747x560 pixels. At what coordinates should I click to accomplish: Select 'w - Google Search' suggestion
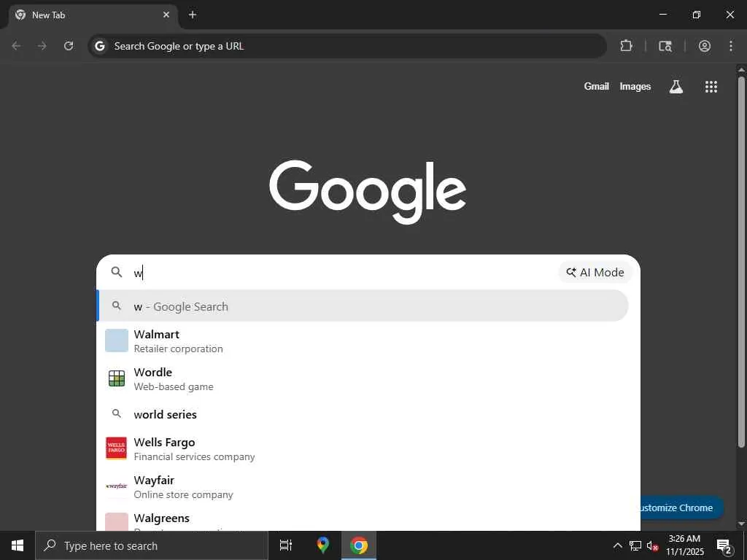[363, 306]
